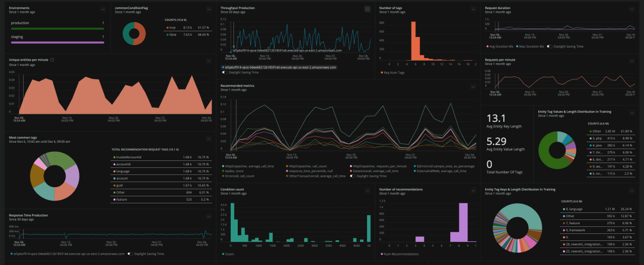
Task: Click the green production environment bar
Action: 56,28
